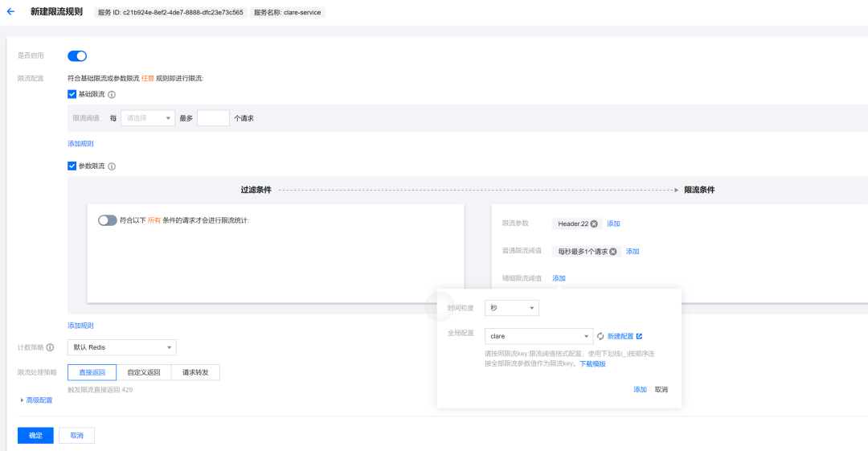The width and height of the screenshot is (868, 451).
Task: Click 添加 next to 精细限流阈值
Action: [559, 278]
